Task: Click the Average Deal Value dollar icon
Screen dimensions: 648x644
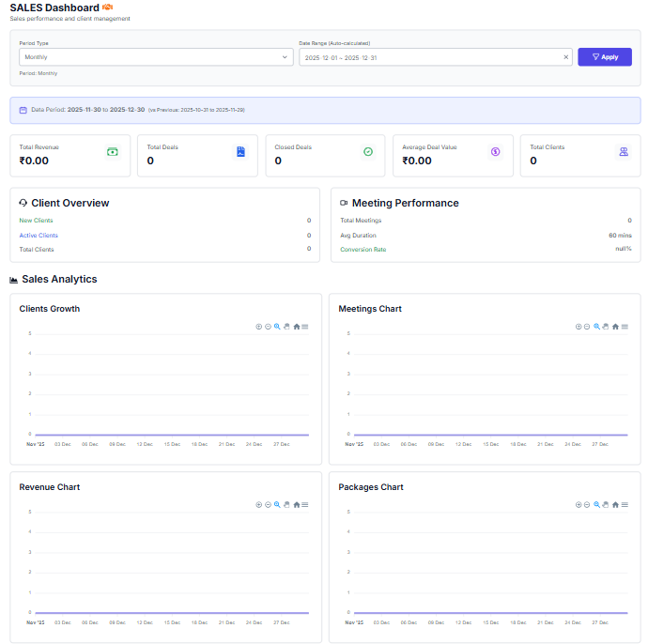Action: coord(496,151)
